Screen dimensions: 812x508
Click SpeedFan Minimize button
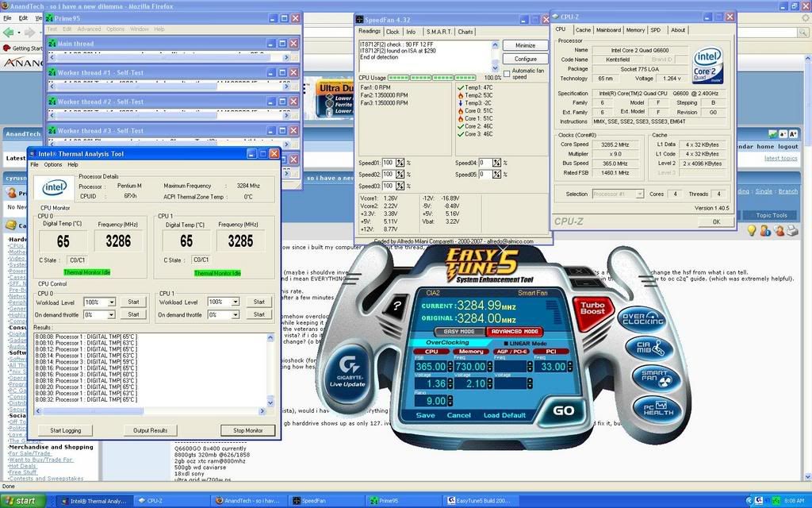coord(525,45)
